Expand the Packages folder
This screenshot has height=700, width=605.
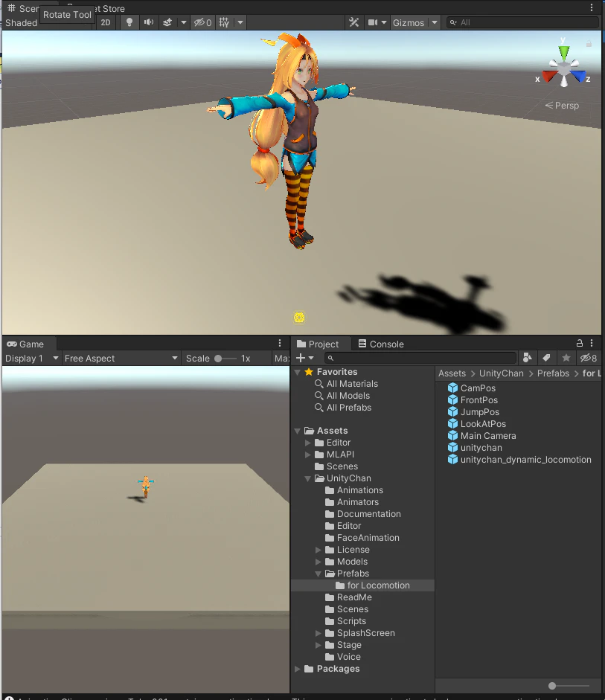298,669
